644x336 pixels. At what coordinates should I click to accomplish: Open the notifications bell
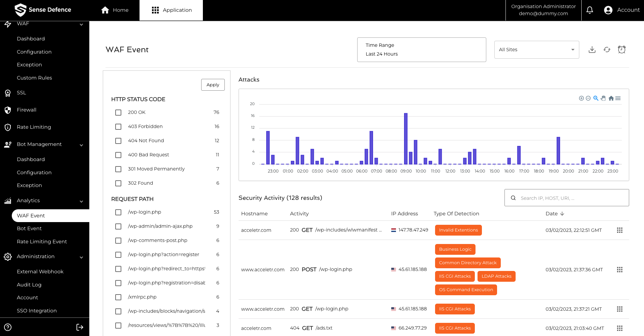point(590,10)
